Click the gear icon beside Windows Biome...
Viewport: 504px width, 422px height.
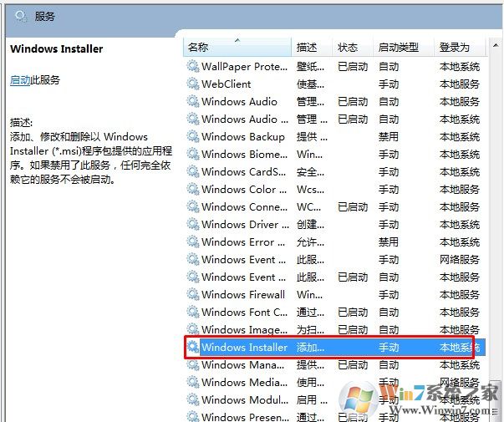click(193, 154)
